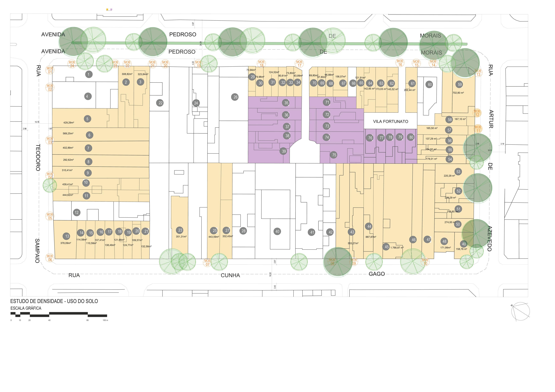The image size is (555, 392).
Task: Click the '1.766,87 m²' area label
Action: (397, 248)
